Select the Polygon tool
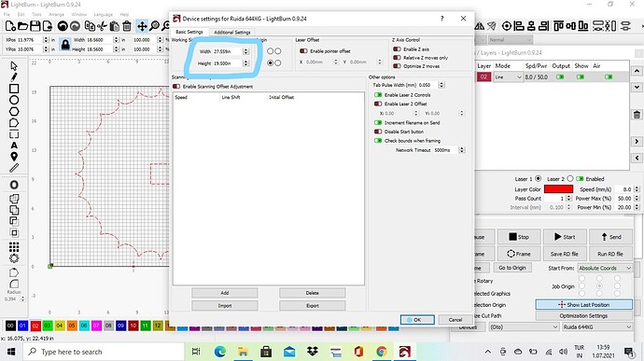644x361 pixels. click(x=14, y=111)
